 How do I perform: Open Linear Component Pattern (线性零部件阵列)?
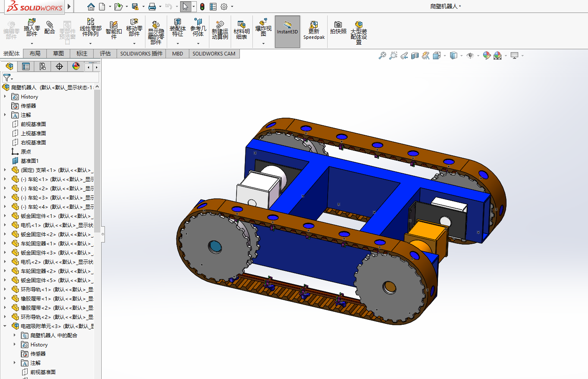90,28
